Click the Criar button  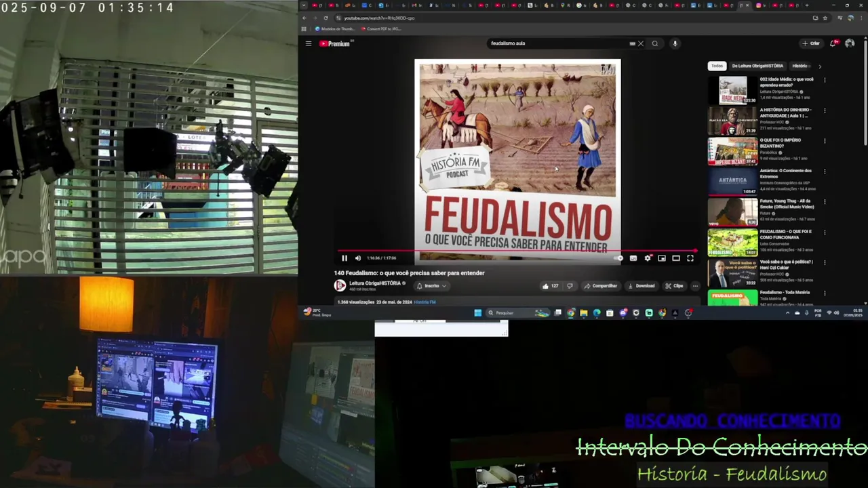point(811,43)
